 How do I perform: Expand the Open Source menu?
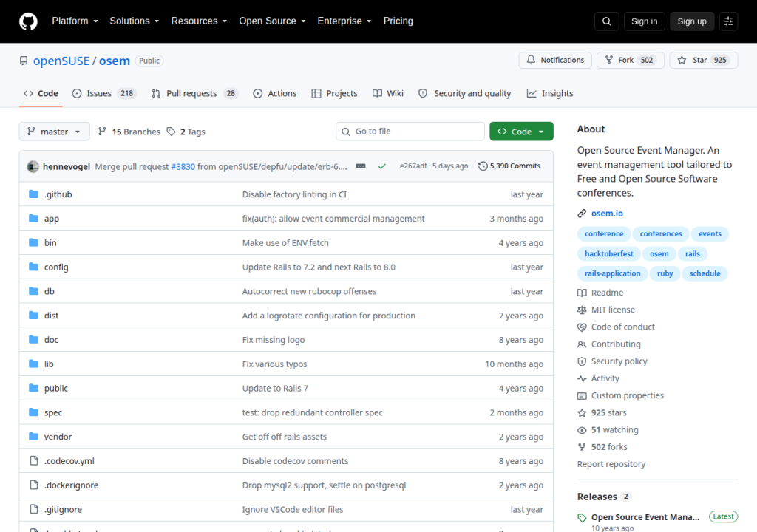(272, 21)
